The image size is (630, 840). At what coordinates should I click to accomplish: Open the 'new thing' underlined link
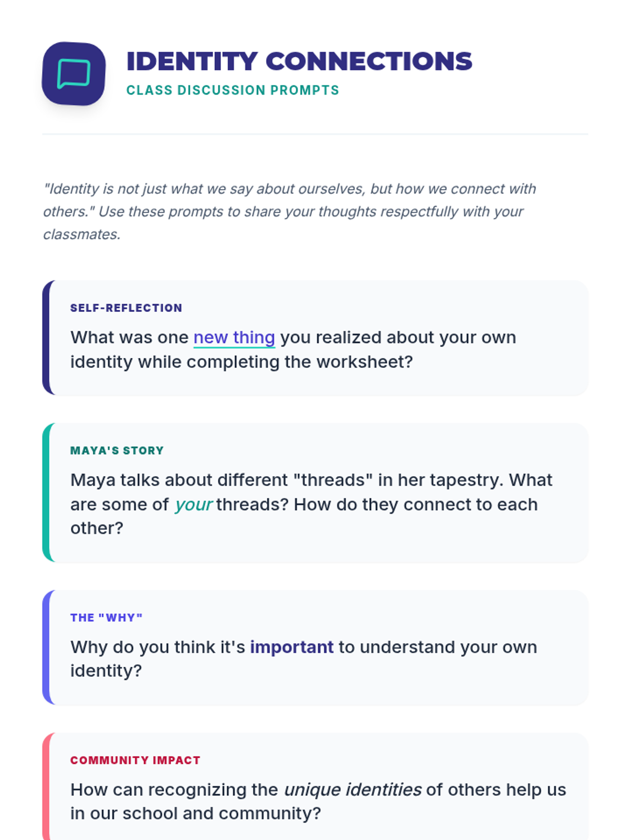[234, 338]
